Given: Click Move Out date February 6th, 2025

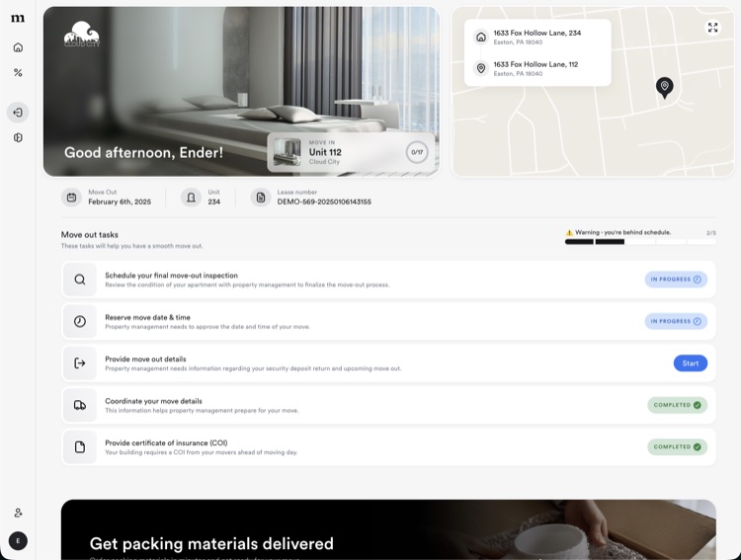Looking at the screenshot, I should tap(120, 201).
